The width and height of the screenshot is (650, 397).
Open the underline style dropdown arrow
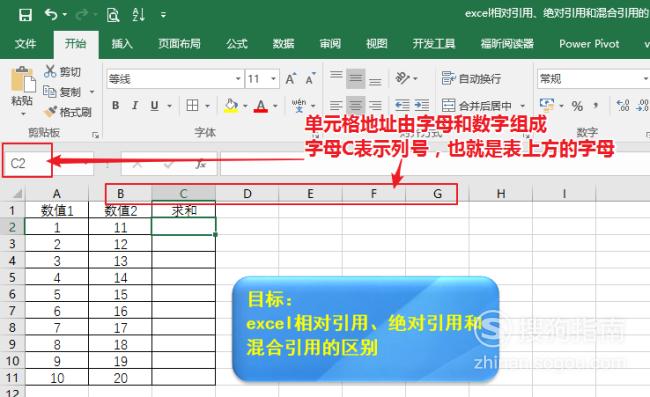[x=170, y=106]
